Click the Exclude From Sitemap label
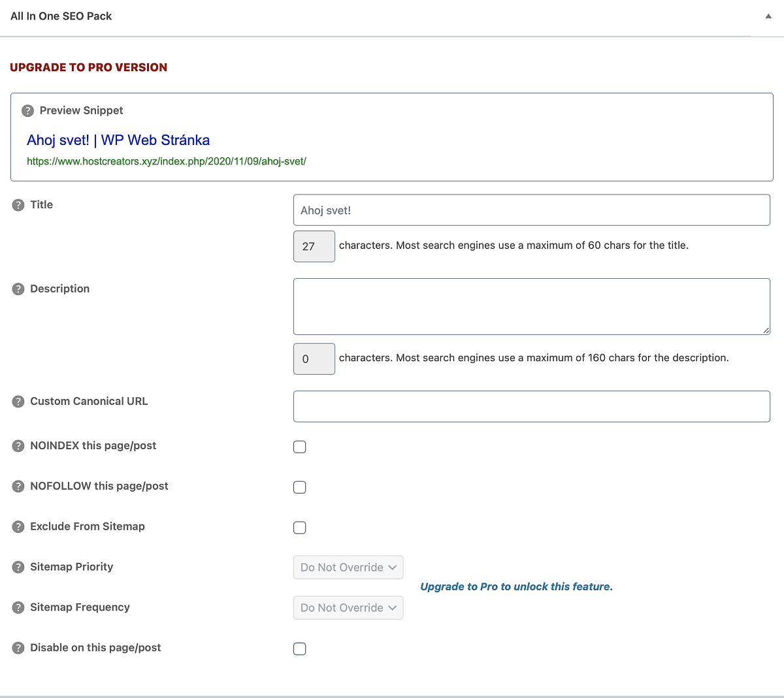Image resolution: width=784 pixels, height=698 pixels. [x=88, y=526]
